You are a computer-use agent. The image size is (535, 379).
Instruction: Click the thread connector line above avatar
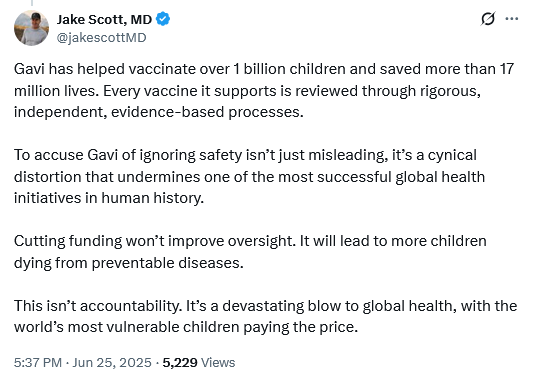point(32,3)
